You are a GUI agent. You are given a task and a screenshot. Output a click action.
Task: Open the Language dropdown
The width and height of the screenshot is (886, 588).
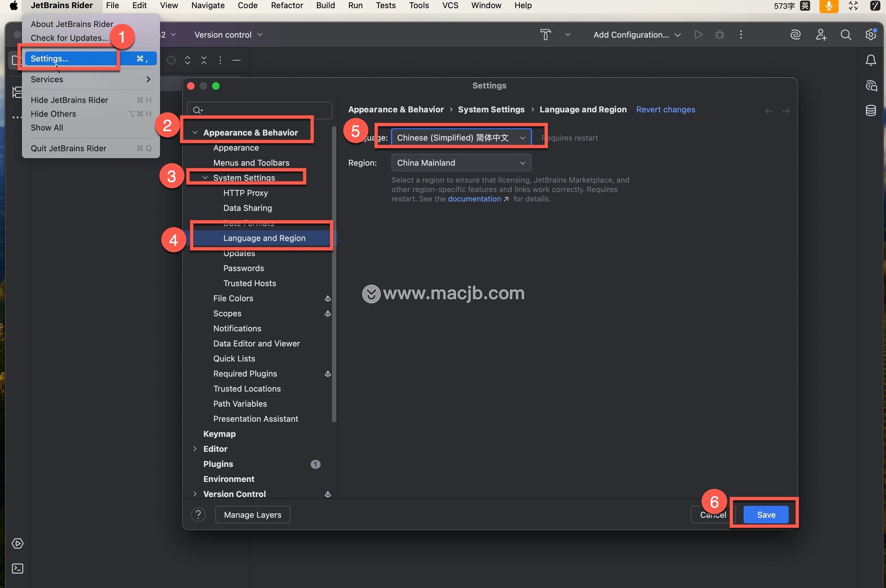[461, 138]
